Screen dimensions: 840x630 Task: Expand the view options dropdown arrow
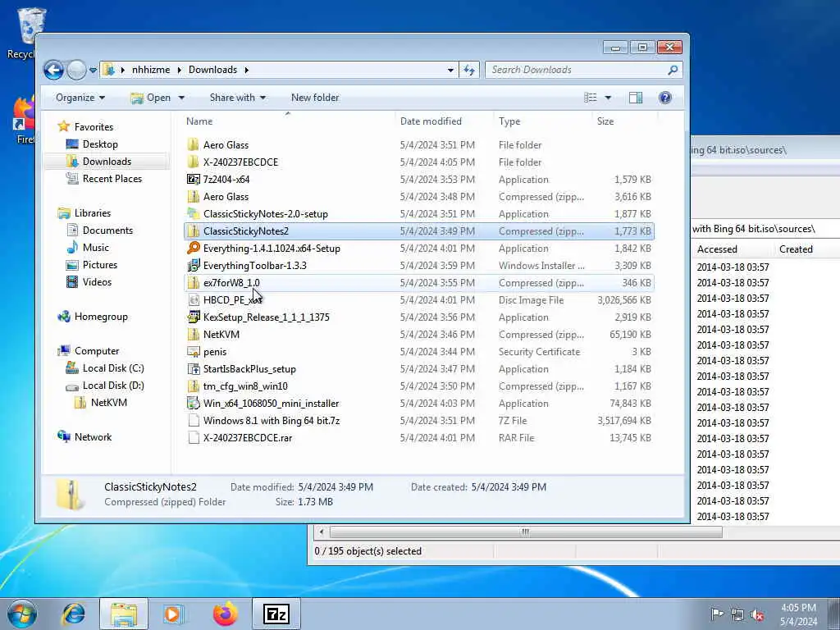pos(608,98)
